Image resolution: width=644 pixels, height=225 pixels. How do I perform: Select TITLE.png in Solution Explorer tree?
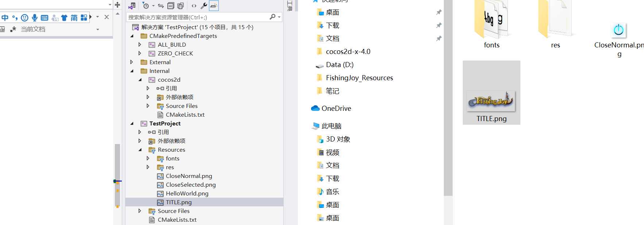[x=179, y=202]
